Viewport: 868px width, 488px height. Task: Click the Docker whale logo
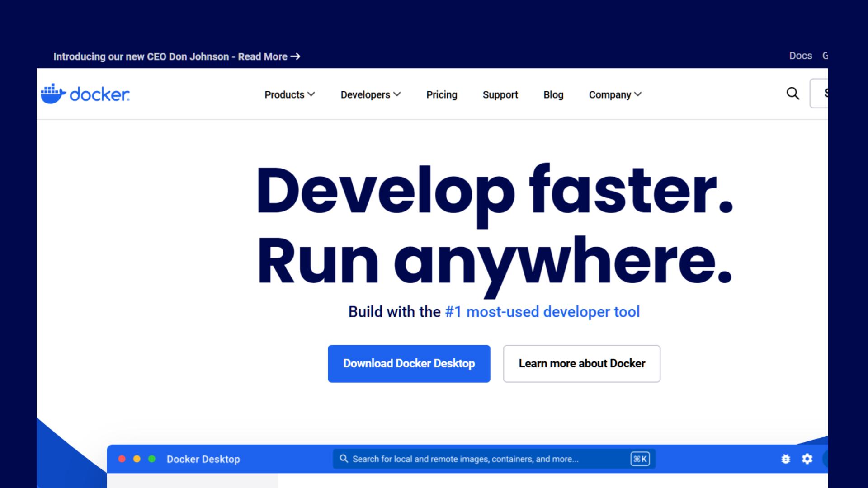53,94
